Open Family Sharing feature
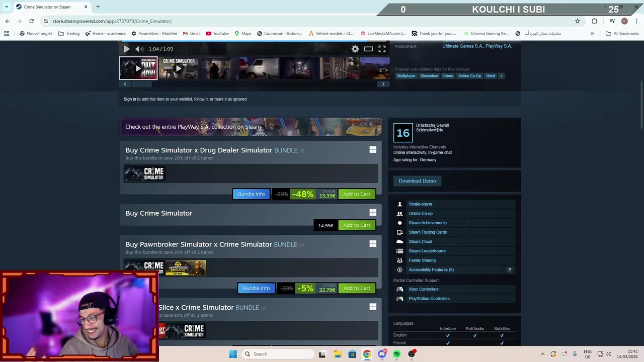Screen dimensions: 644x362 pos(422,260)
